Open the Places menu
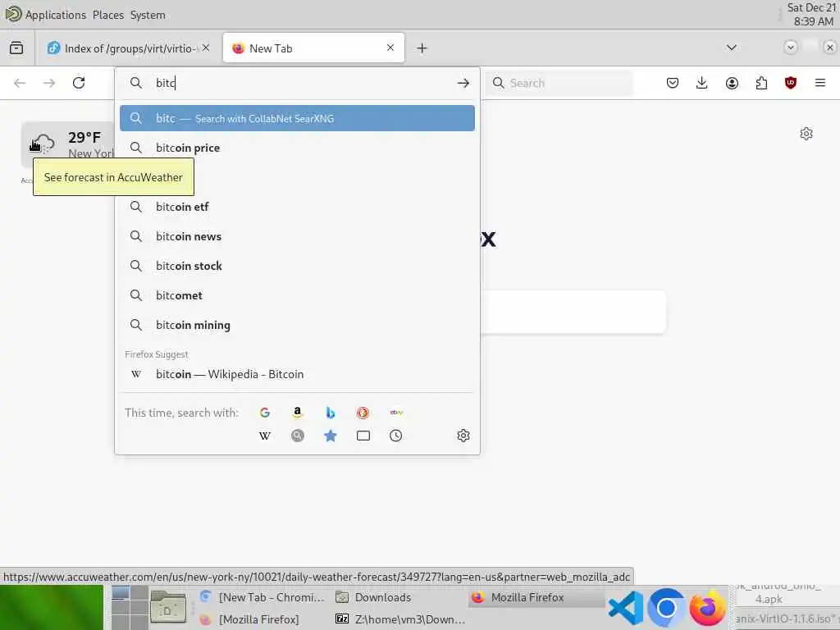The height and width of the screenshot is (630, 840). click(x=108, y=15)
